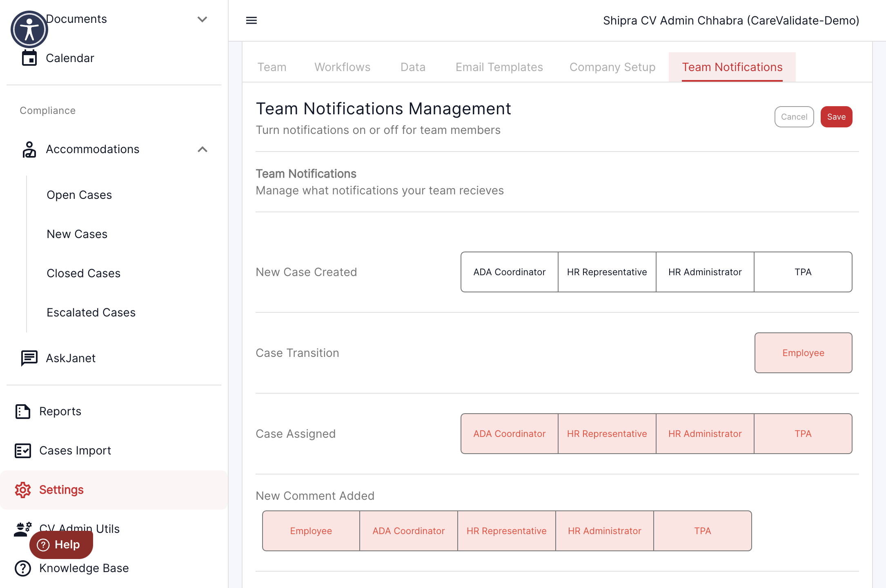
Task: Toggle Employee for Case Transition
Action: [x=804, y=353]
